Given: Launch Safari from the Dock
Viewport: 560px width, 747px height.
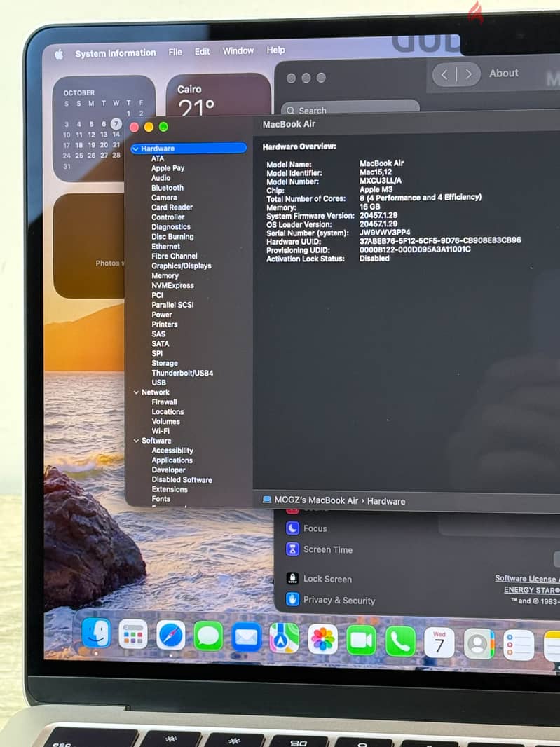Looking at the screenshot, I should pyautogui.click(x=170, y=636).
